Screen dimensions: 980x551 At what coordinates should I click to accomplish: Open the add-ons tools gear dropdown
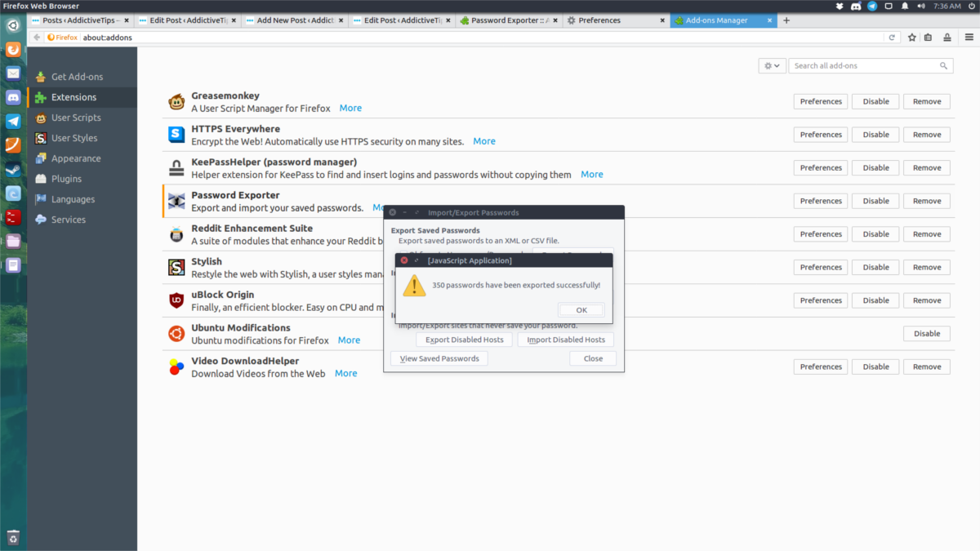772,66
